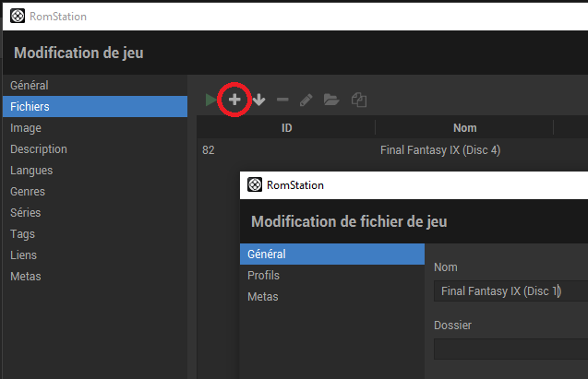The width and height of the screenshot is (588, 379).
Task: Focus the Dossier input field
Action: 510,349
